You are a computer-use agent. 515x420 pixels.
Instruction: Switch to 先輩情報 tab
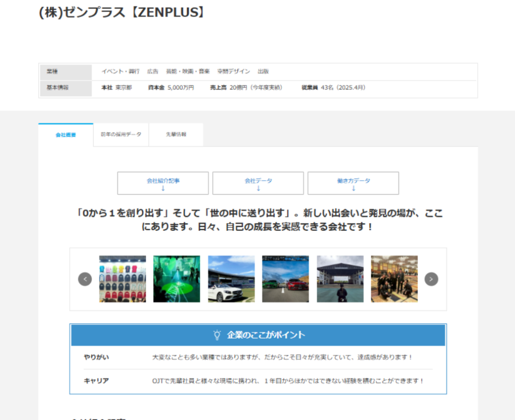(176, 134)
